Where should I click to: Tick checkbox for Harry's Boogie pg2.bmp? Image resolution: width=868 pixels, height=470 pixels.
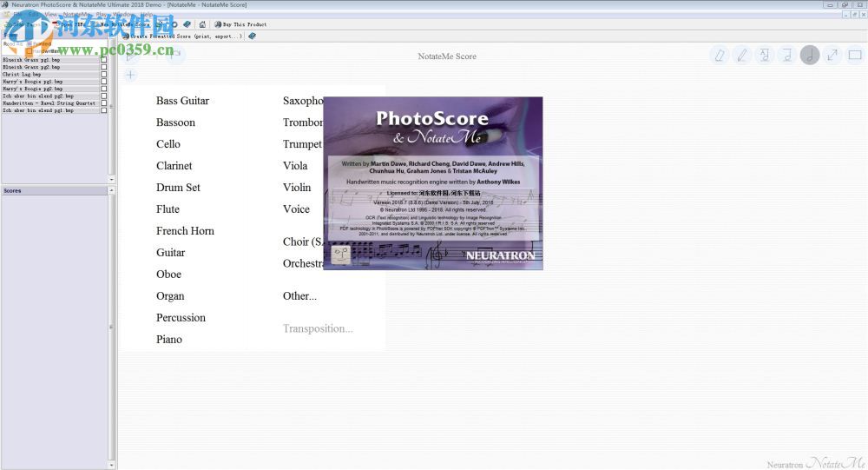[103, 89]
